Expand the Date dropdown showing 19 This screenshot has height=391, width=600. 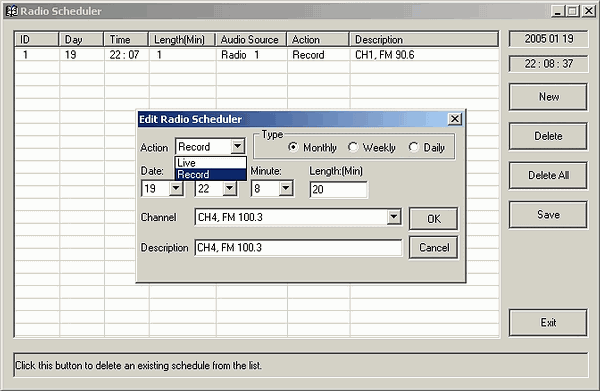(x=176, y=189)
